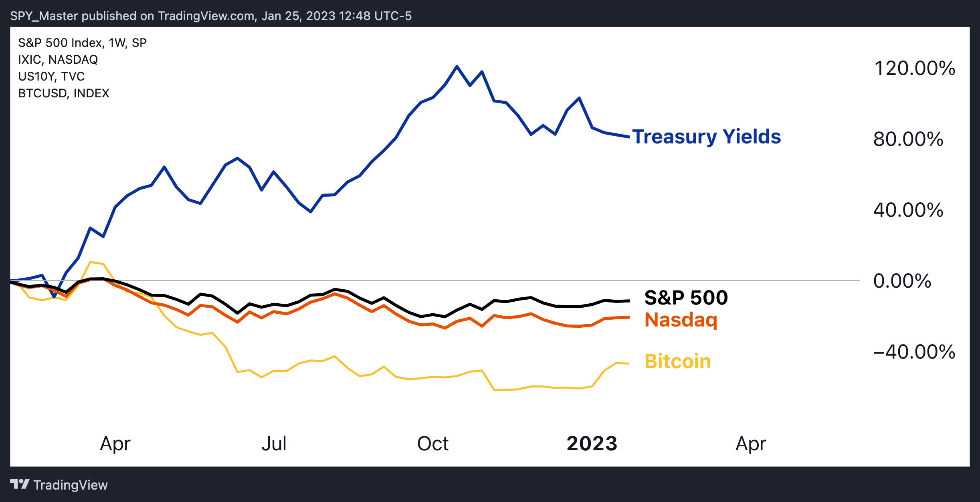The image size is (980, 502).
Task: Click the −40.00% price axis label
Action: click(x=914, y=352)
